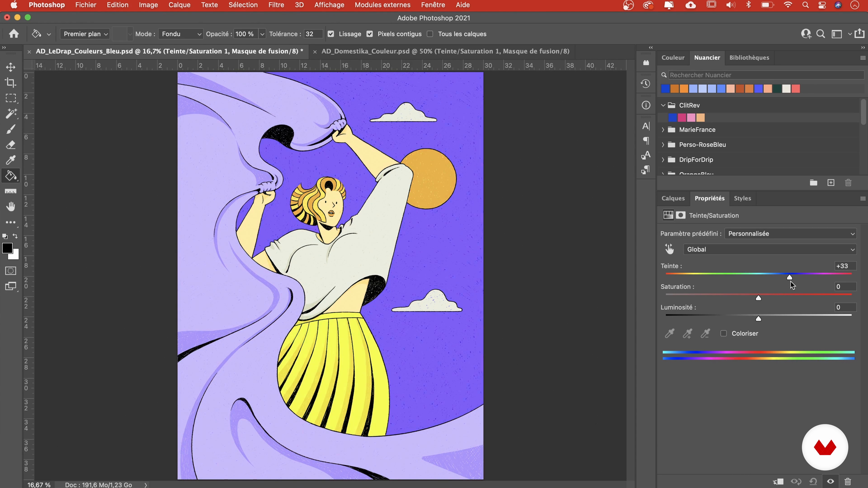The height and width of the screenshot is (488, 868).
Task: Select the Eyedropper tool
Action: point(10,160)
